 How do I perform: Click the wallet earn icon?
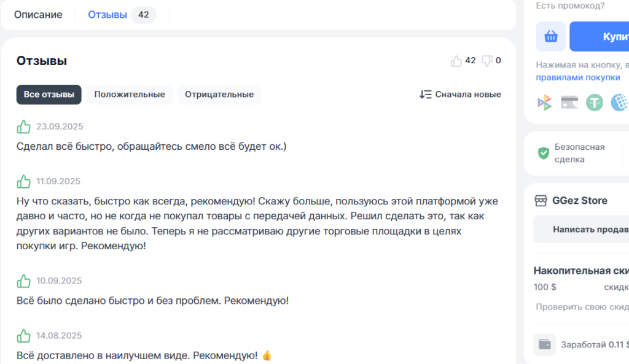(545, 345)
